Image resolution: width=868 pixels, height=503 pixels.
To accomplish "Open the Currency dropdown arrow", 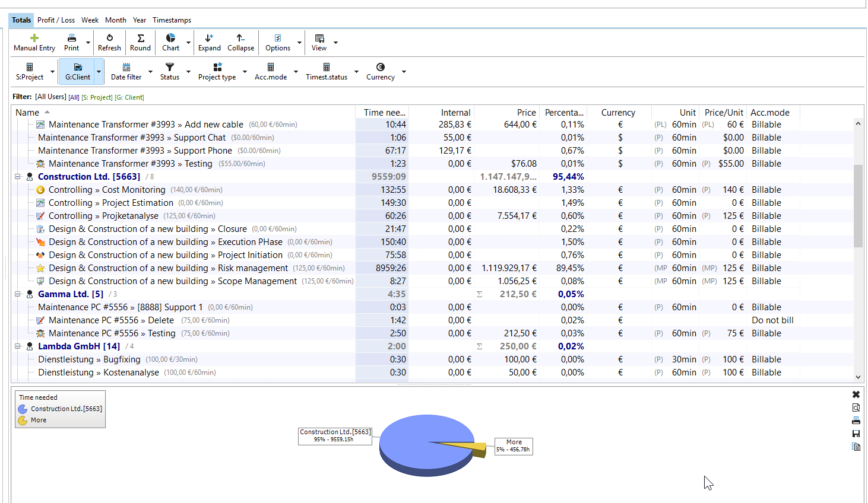I will 404,72.
